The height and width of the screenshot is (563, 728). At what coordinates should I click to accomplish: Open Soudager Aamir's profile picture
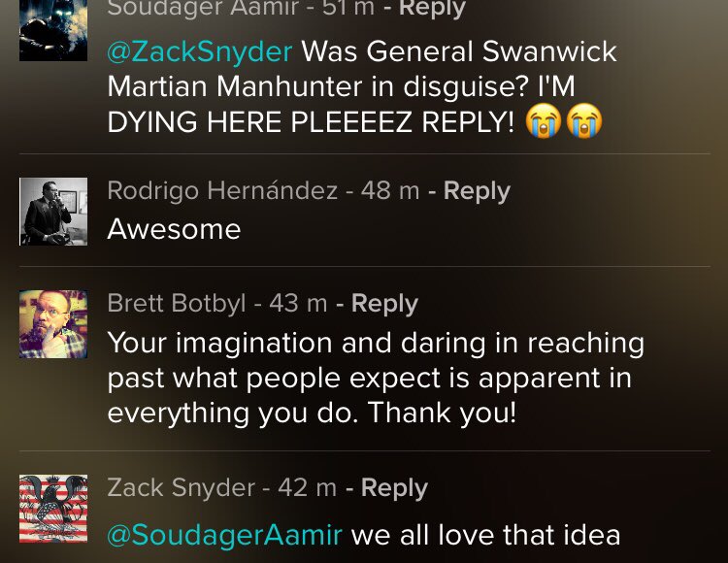53,31
